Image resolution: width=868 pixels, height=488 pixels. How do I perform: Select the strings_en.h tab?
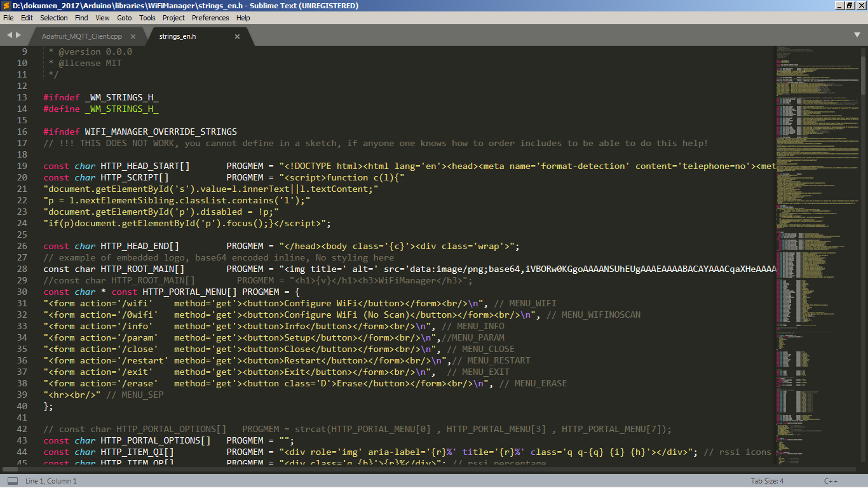tap(178, 36)
